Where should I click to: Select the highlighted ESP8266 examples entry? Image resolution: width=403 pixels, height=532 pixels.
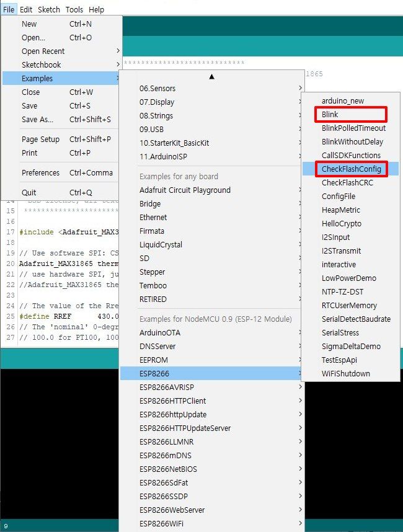(x=211, y=373)
